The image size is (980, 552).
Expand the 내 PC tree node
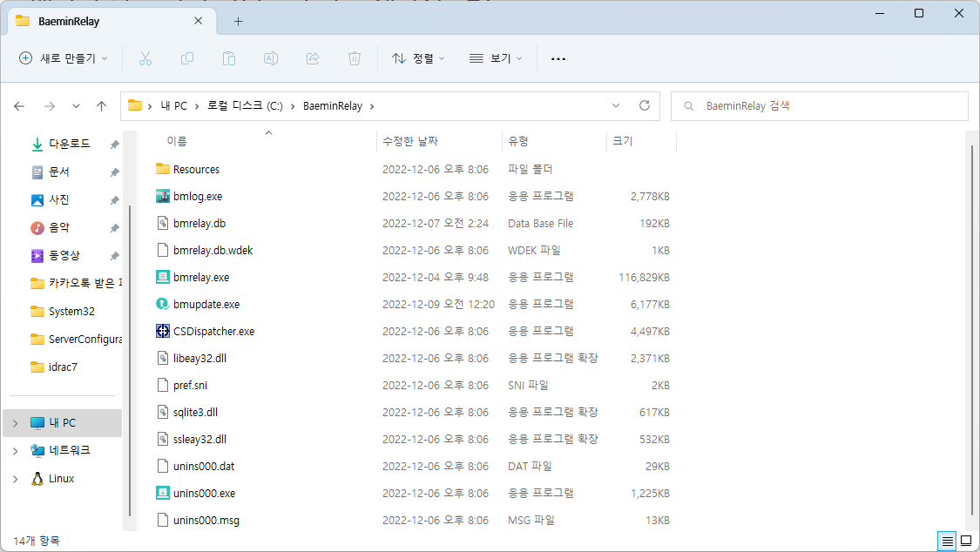pos(15,423)
